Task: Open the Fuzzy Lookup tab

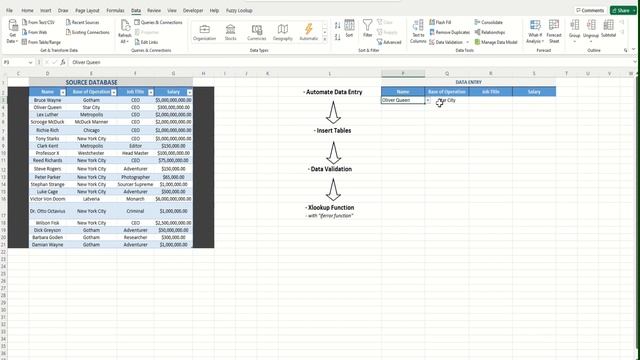Action: point(239,10)
